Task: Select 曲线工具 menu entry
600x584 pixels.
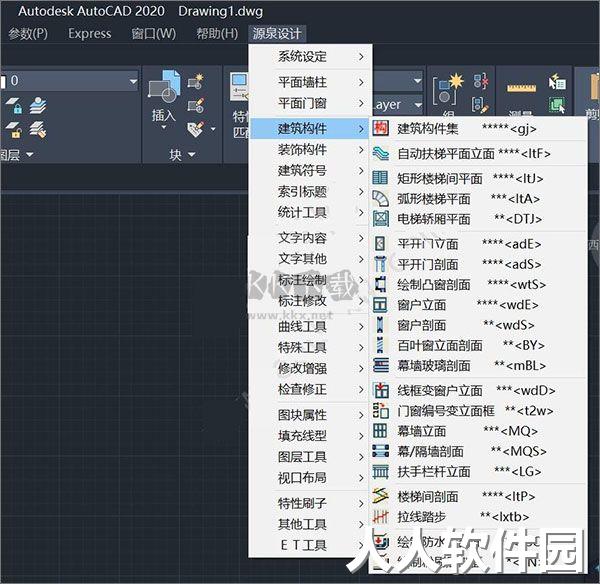Action: pyautogui.click(x=309, y=326)
